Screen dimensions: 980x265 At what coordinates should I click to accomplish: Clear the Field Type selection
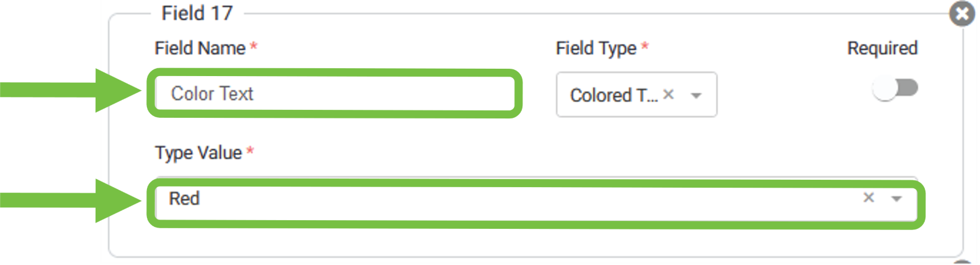coord(668,94)
